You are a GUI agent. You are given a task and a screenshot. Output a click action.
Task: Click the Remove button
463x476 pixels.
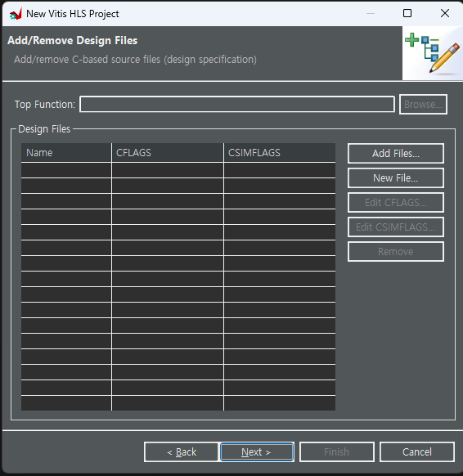(x=396, y=252)
